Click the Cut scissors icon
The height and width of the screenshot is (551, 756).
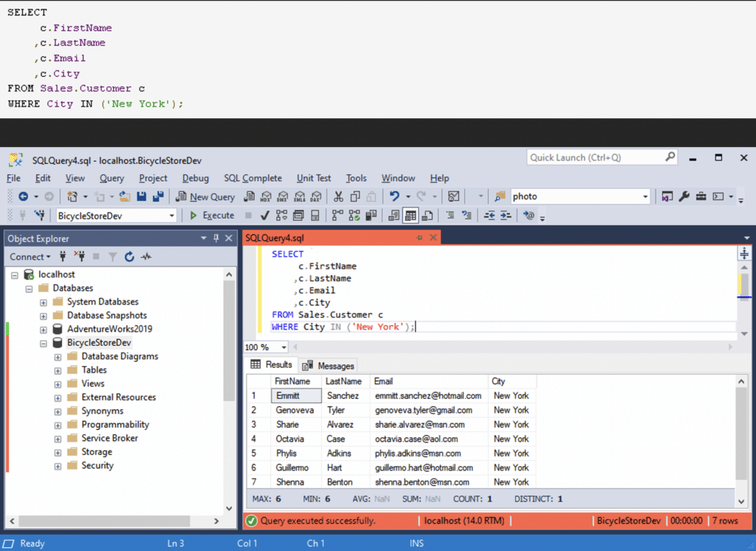coord(338,196)
